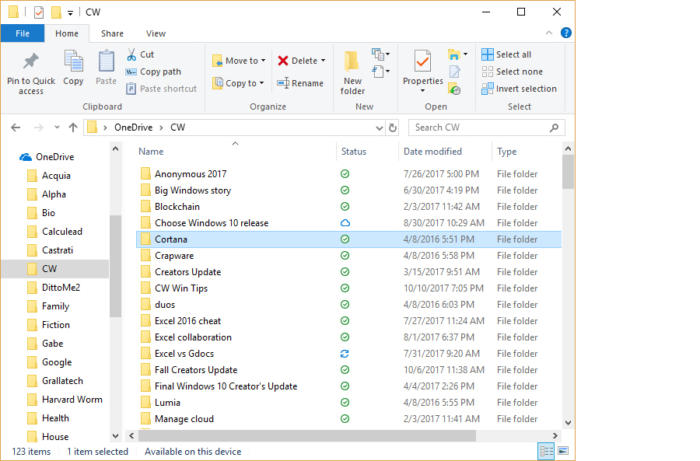Select the Excel 2016 cheat folder
700x461 pixels.
pos(188,320)
